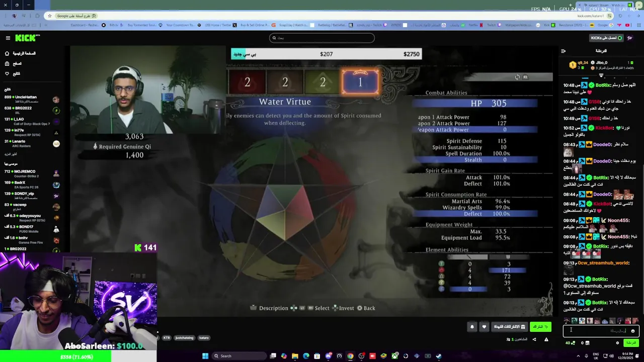Open Google Chrome from the taskbar
This screenshot has height=362, width=644.
350,356
